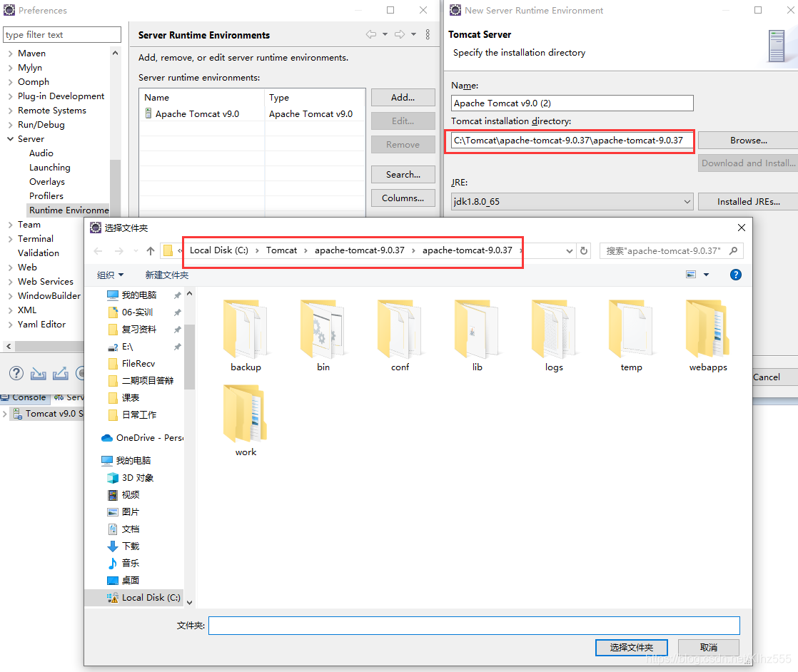Viewport: 798px width, 672px height.
Task: Collapse the Server preferences node
Action: coord(10,139)
